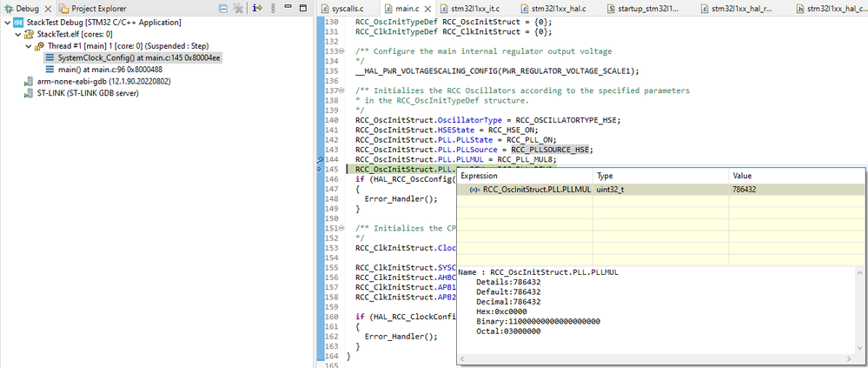Image resolution: width=868 pixels, height=368 pixels.
Task: Click the Type column header
Action: click(660, 176)
